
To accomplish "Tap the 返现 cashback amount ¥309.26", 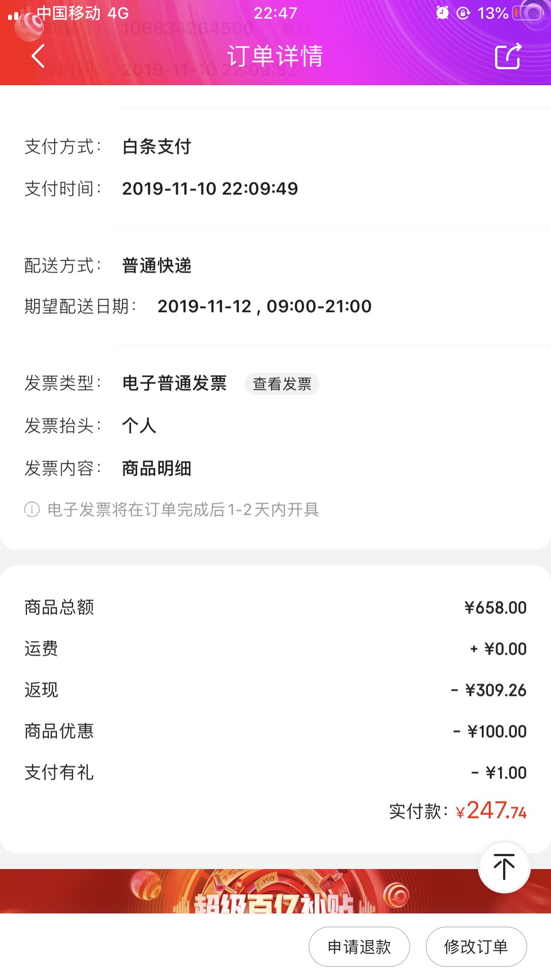I will point(495,690).
